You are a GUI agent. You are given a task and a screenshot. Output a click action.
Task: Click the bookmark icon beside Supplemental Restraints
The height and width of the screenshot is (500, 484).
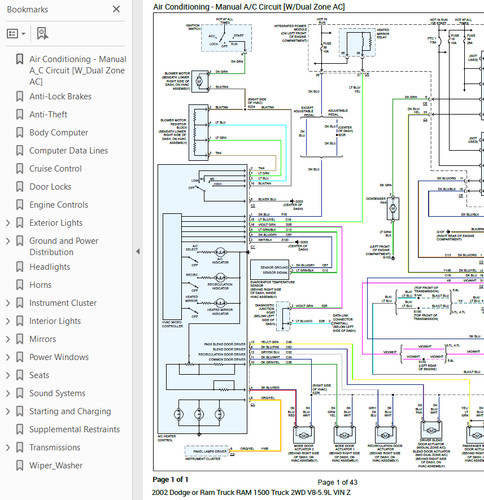point(20,429)
